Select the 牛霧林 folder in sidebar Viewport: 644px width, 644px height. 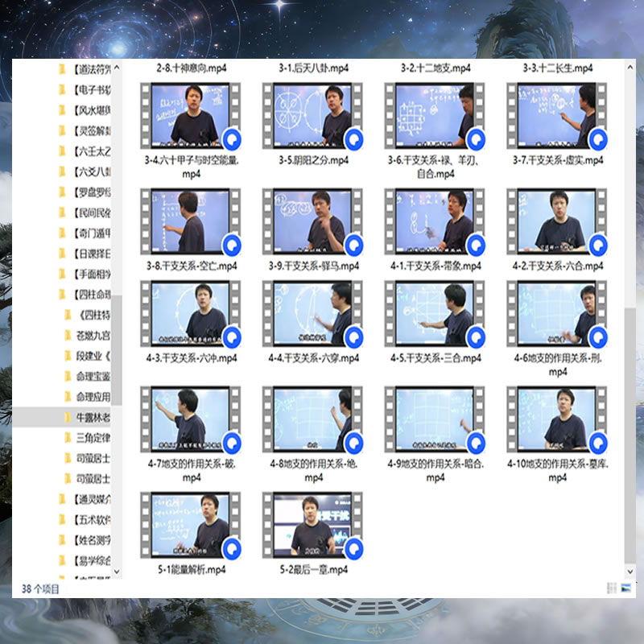pos(90,417)
